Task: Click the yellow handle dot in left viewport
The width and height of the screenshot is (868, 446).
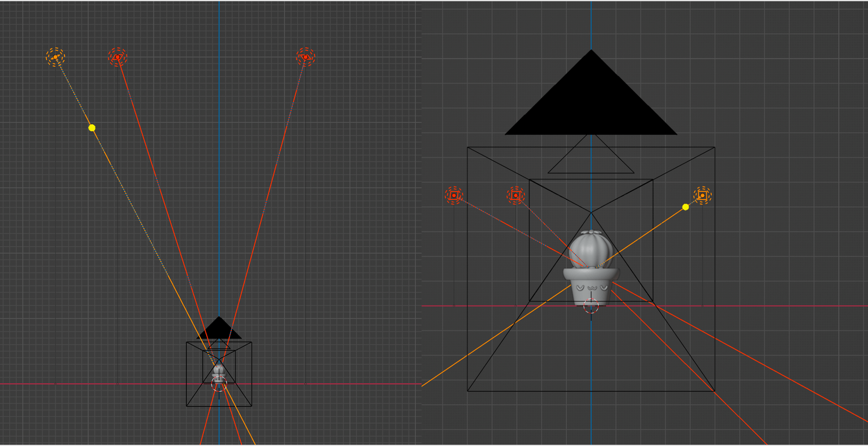Action: point(92,128)
